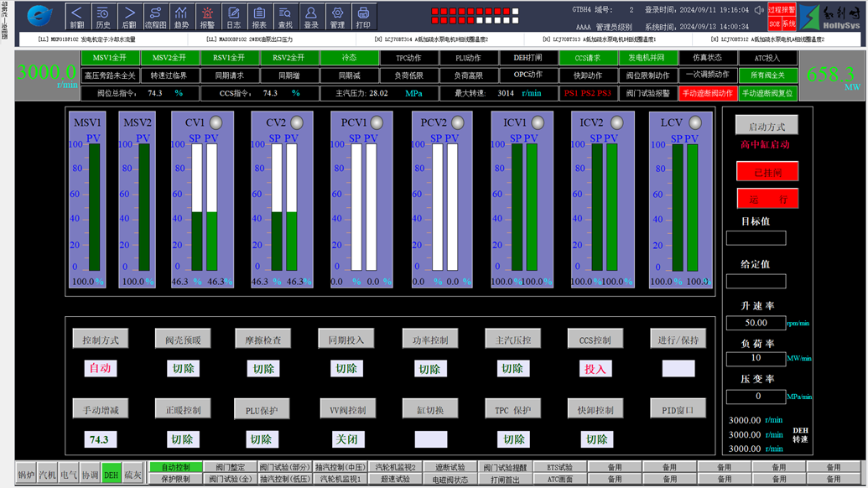868x488 pixels.
Task: Click the 目标值 (Target value) input box
Action: (756, 238)
